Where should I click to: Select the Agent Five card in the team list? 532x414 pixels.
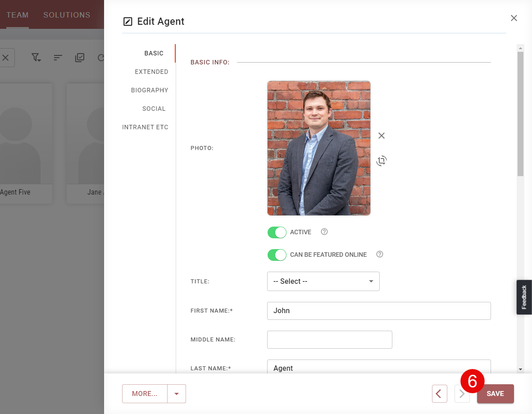pos(26,143)
